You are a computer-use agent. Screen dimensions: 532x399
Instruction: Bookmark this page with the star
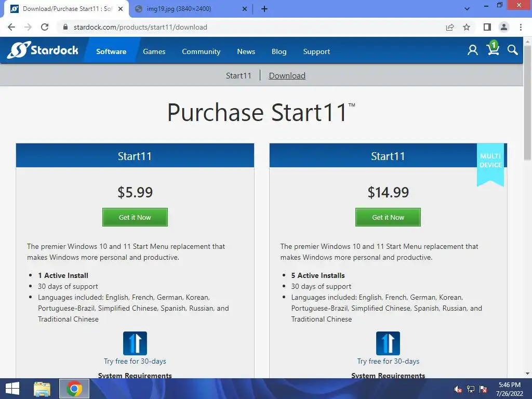[467, 27]
